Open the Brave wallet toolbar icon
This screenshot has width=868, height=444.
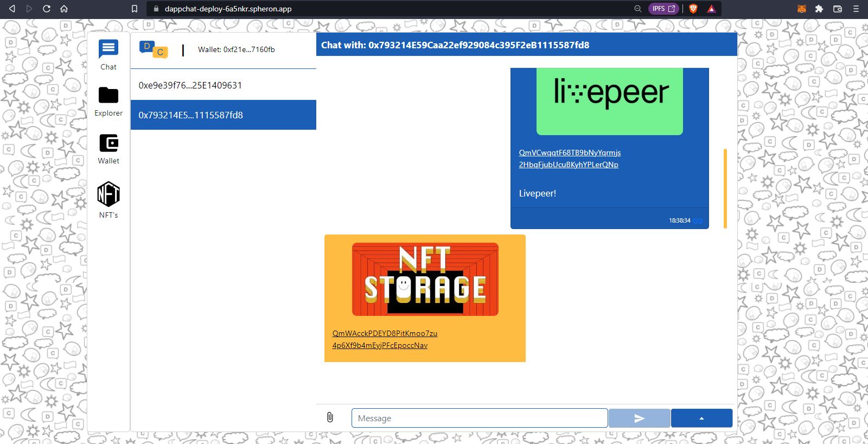tap(838, 9)
